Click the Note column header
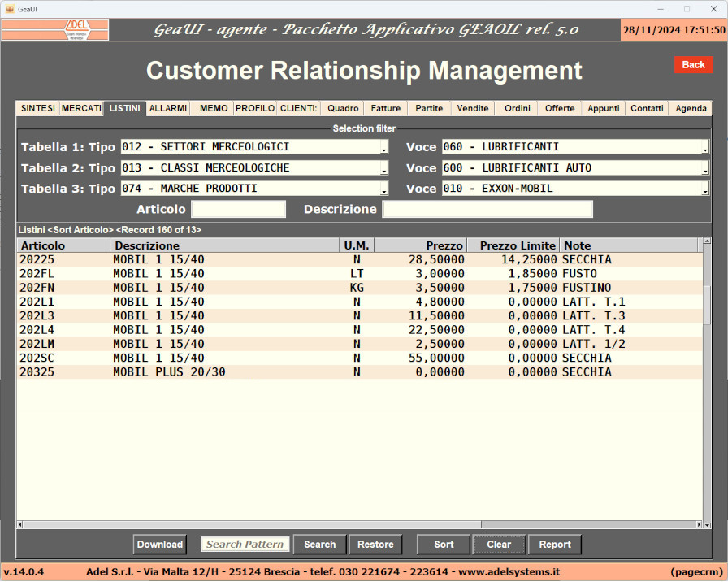This screenshot has height=582, width=728. coord(629,245)
